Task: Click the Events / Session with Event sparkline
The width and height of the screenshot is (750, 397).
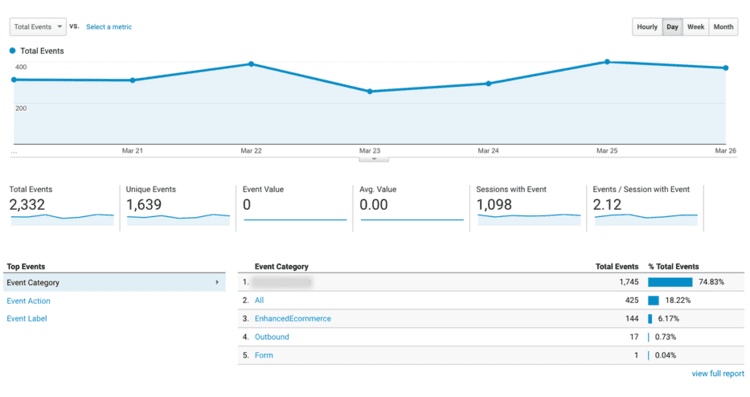Action: 646,220
